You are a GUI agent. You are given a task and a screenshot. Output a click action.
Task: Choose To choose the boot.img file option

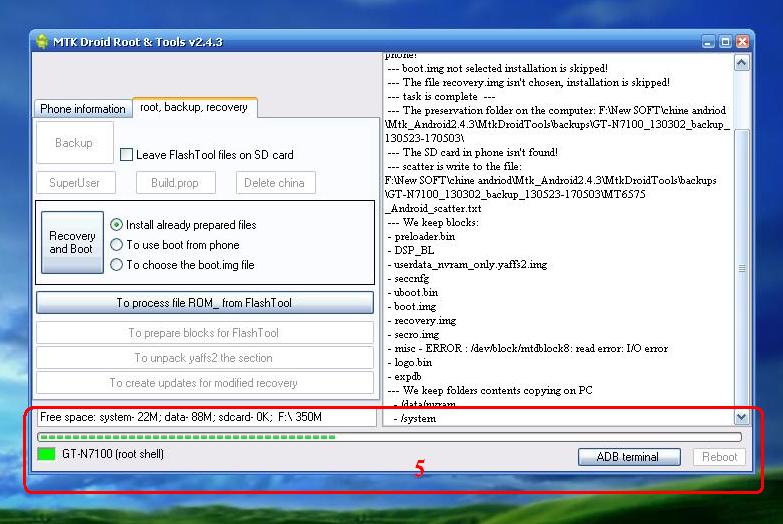tap(116, 265)
